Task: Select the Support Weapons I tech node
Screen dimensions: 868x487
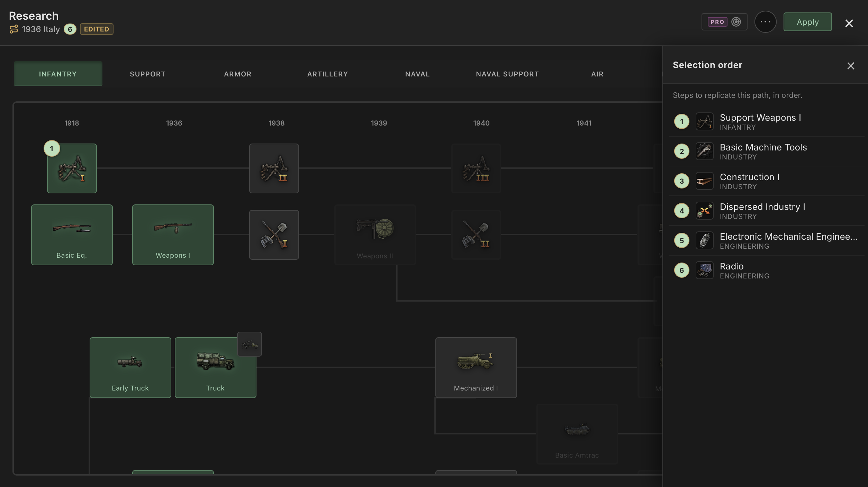Action: tap(72, 168)
